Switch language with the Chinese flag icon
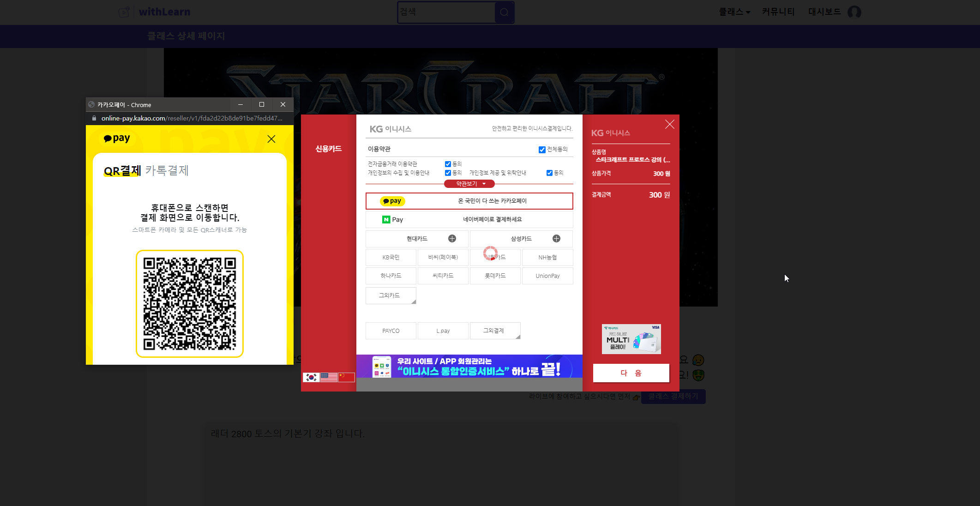Screen dimensions: 980x506 point(346,377)
